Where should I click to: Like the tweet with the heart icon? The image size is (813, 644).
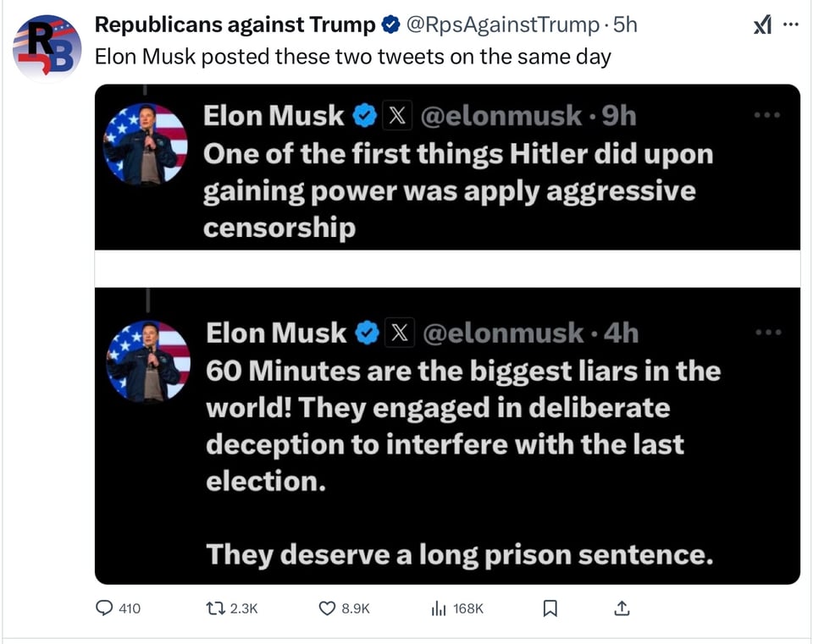327,608
